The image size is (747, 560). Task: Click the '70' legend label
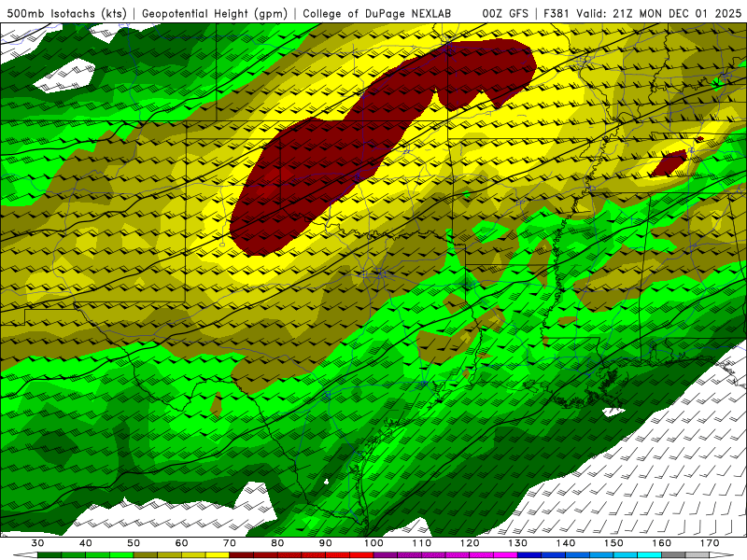pos(230,543)
